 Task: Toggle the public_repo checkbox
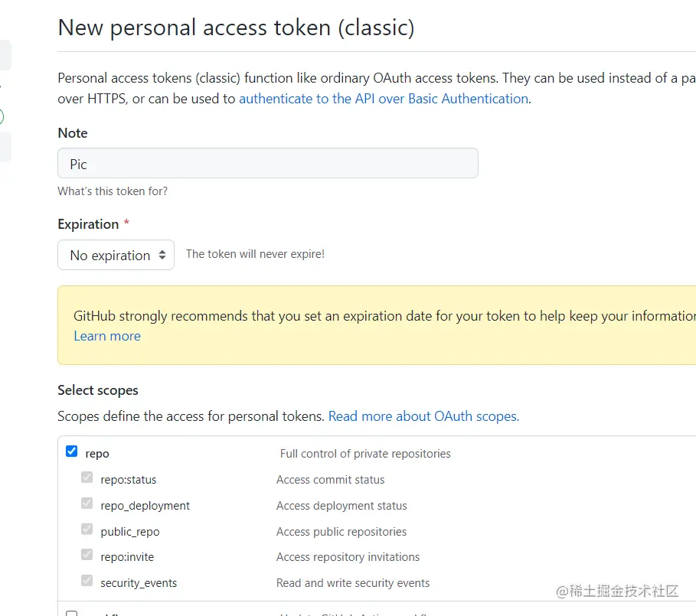(x=87, y=530)
